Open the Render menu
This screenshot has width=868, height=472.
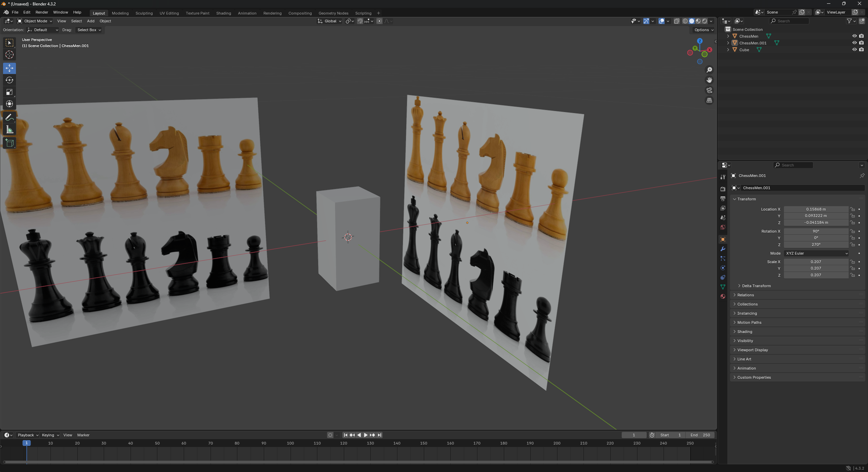point(42,12)
